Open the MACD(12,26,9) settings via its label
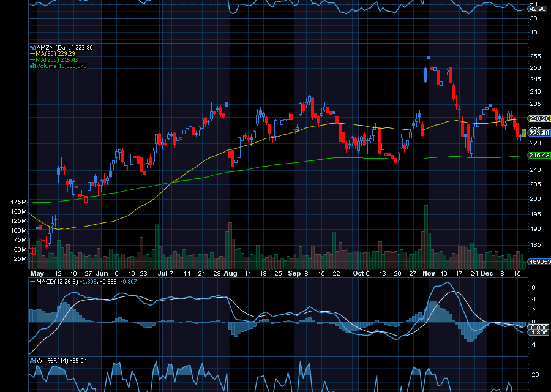Screen dimensions: 551x392 point(58,281)
